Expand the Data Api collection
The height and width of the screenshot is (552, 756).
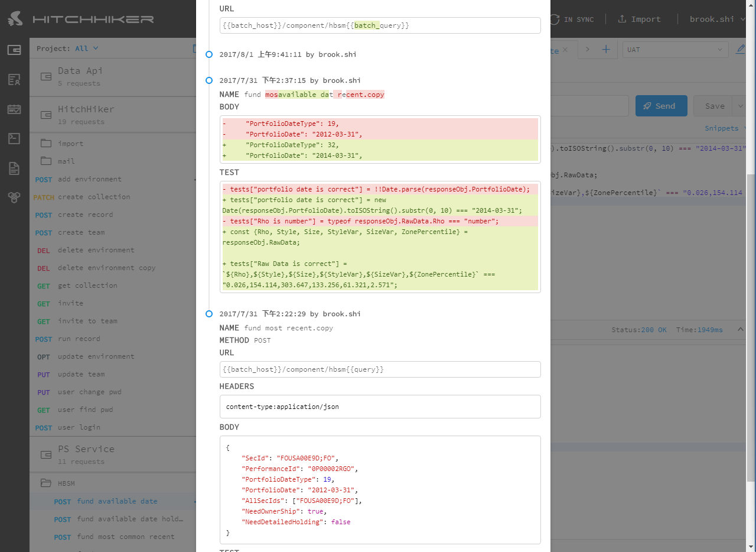[x=112, y=76]
